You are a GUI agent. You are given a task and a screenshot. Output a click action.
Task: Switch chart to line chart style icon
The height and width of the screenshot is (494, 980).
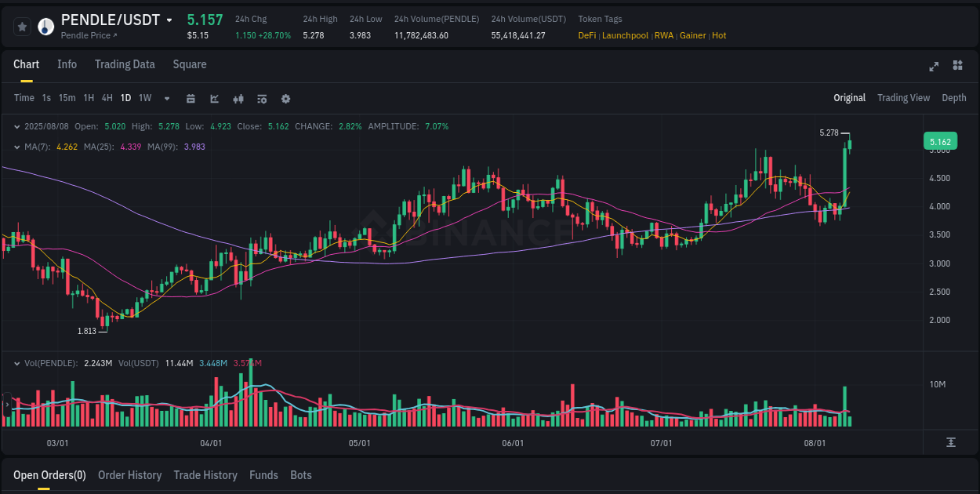[214, 99]
